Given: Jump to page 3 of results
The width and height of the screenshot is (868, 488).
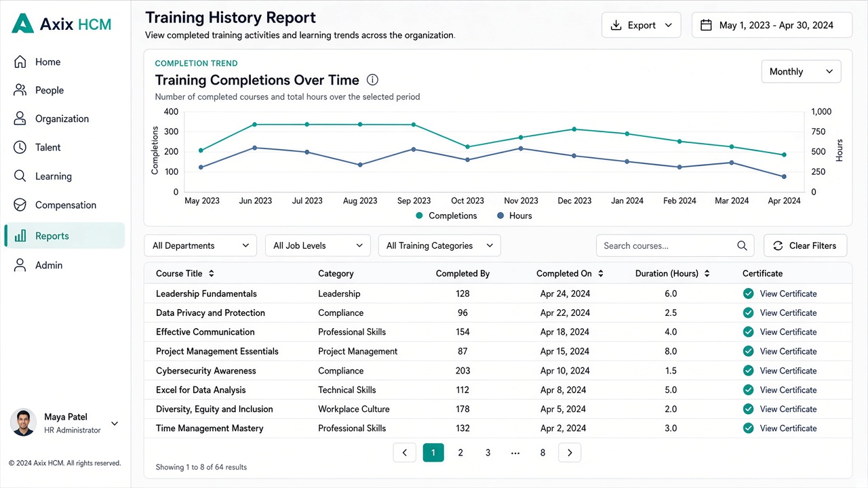Looking at the screenshot, I should point(488,453).
